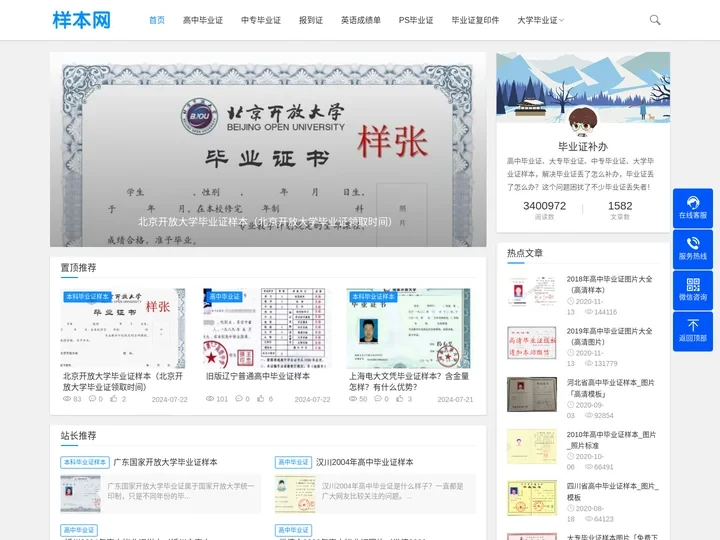
Task: Click the 本科毕业证样本 tag on 北京开放大学 thumbnail
Action: [x=87, y=297]
